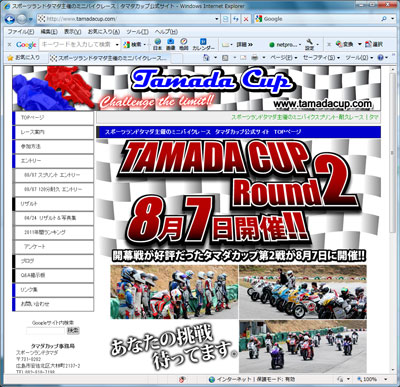
Task: Click the 2011年間ランキング sidebar link
Action: 54,232
